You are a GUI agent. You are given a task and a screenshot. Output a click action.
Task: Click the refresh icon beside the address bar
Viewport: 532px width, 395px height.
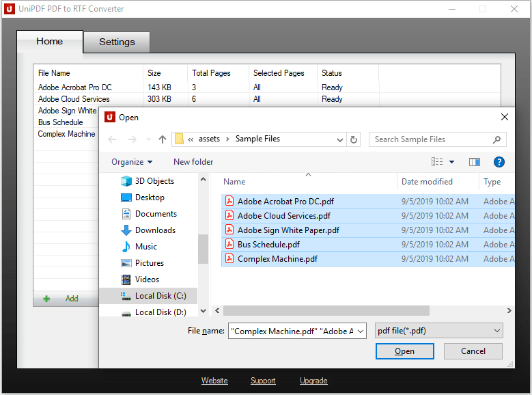pos(354,139)
